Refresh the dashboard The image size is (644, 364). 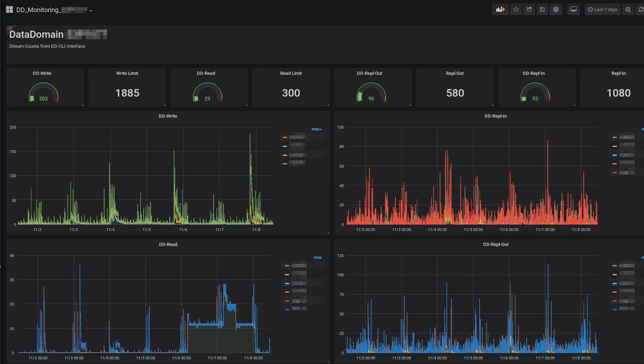640,10
